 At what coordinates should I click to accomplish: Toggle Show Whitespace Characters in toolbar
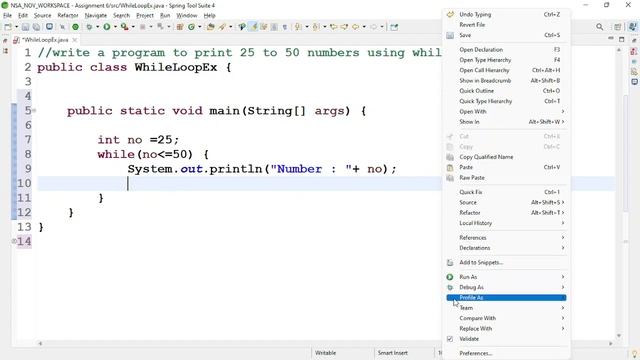point(284,27)
